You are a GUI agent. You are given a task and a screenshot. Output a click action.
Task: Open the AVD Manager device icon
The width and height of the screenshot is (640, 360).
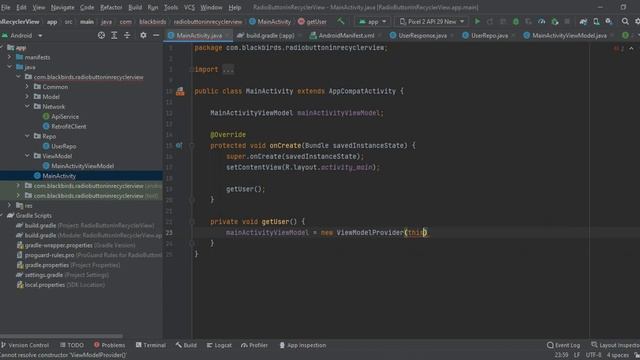[x=596, y=21]
